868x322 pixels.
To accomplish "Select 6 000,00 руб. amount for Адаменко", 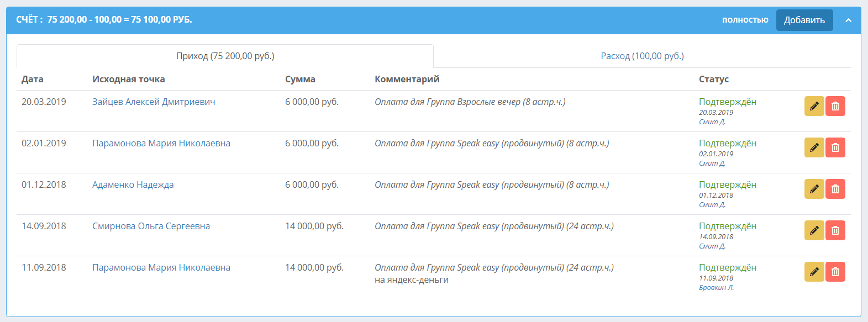I will 312,184.
